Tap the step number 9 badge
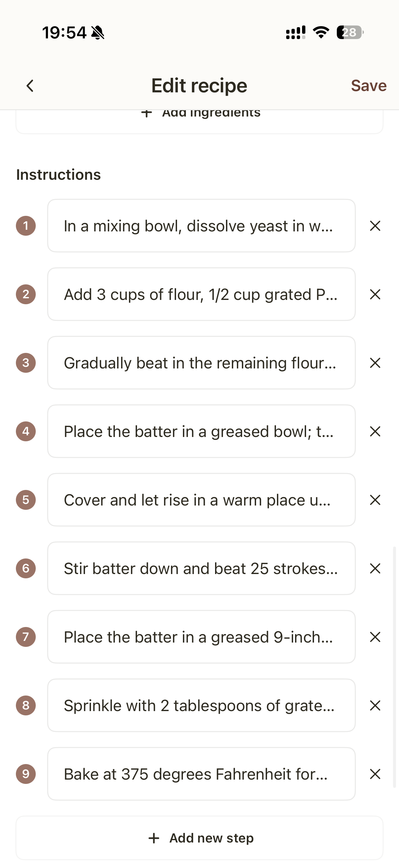Screen dimensions: 399x868 point(26,774)
